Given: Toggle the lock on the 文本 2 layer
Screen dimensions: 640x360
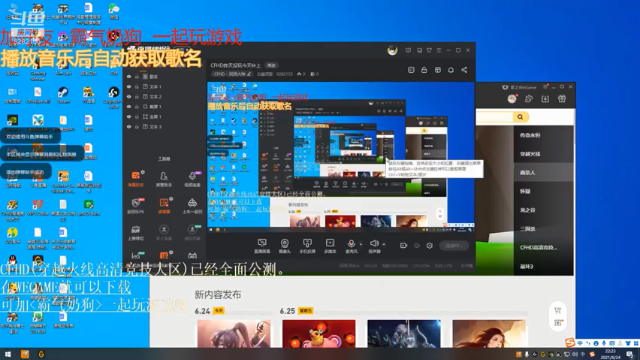Looking at the screenshot, I should click(x=137, y=97).
